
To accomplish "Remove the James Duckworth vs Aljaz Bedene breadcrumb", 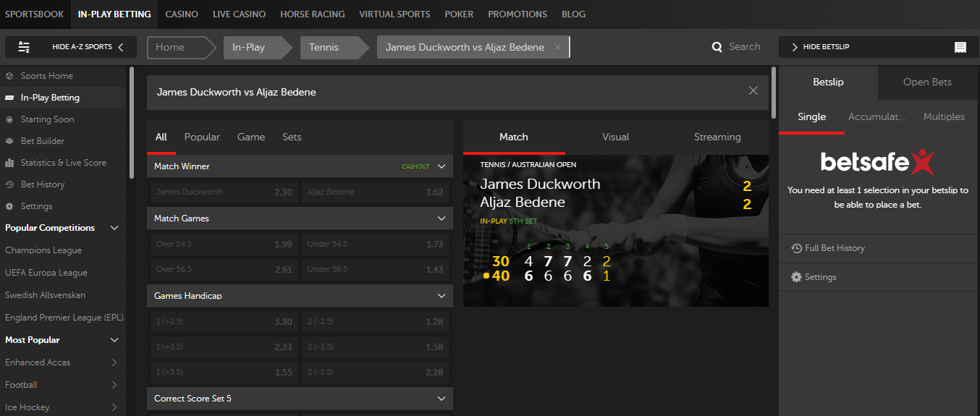I will click(557, 47).
